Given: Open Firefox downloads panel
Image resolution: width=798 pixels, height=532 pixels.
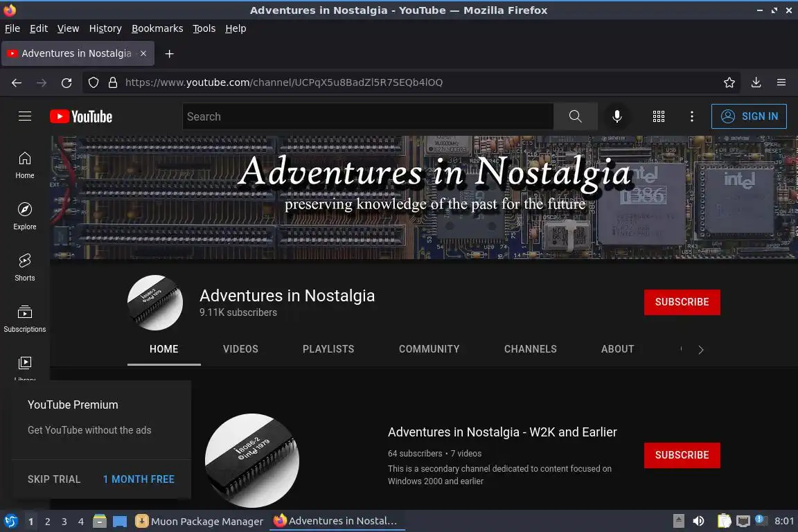Looking at the screenshot, I should (756, 82).
